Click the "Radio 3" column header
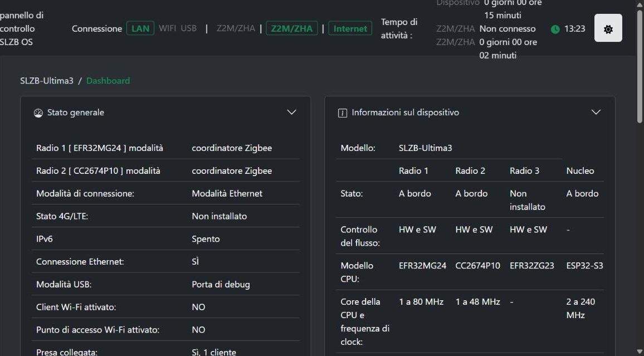This screenshot has height=356, width=644. 524,171
